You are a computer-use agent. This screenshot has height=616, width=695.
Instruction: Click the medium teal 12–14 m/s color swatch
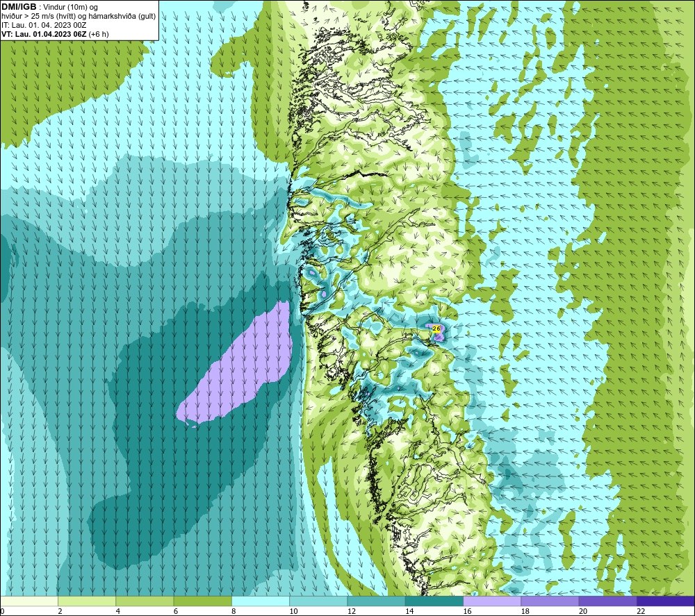(x=376, y=601)
